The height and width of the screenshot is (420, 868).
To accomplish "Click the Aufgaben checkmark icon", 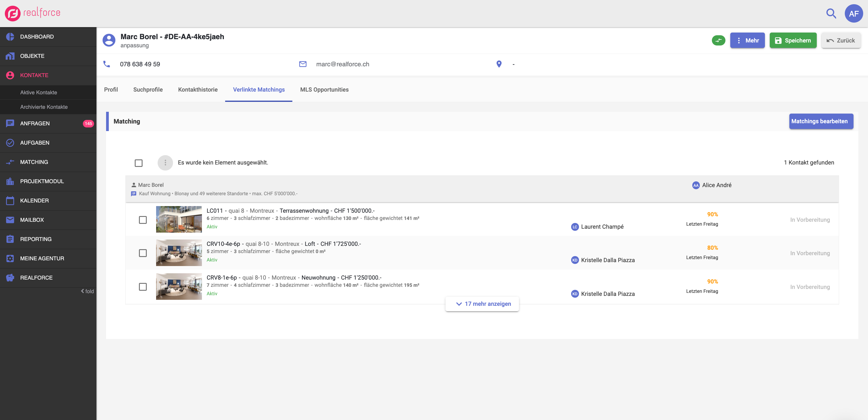I will click(x=10, y=143).
